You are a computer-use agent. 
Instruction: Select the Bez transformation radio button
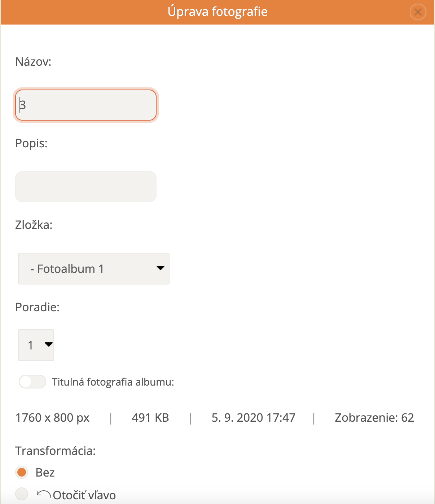(x=22, y=472)
